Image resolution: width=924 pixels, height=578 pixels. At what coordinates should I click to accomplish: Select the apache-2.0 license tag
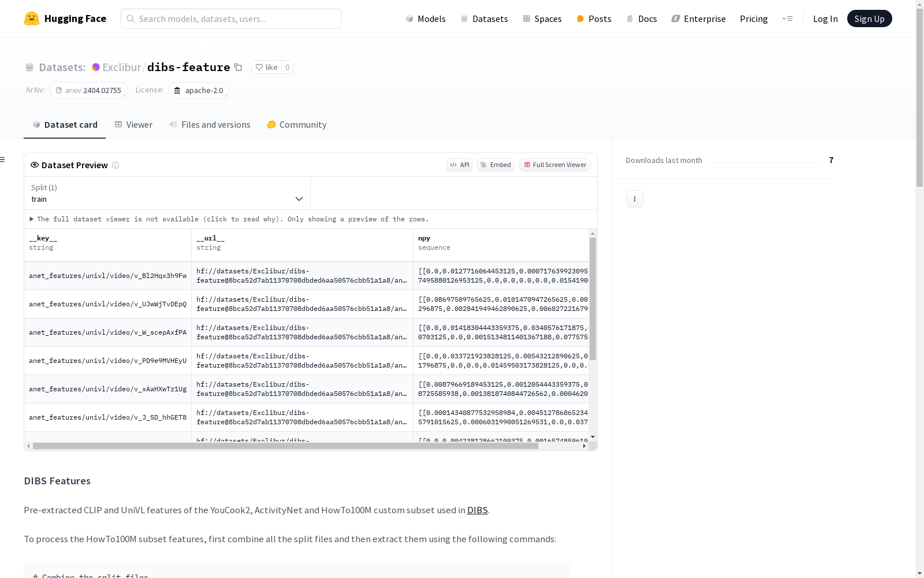pyautogui.click(x=199, y=90)
